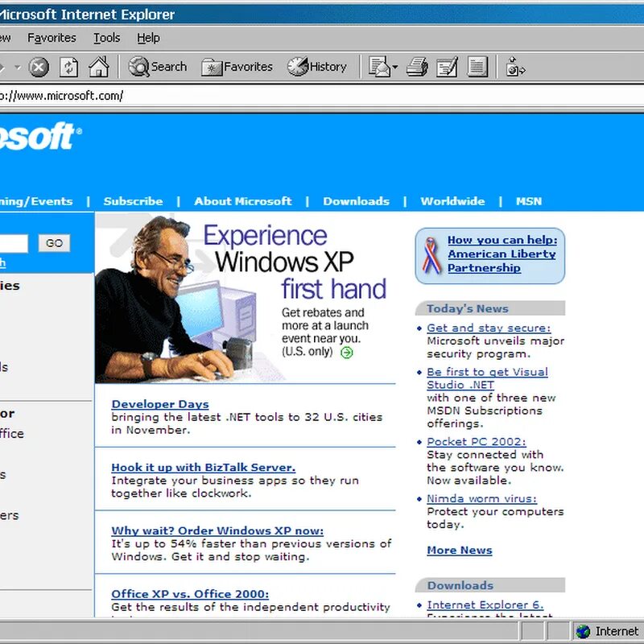Open the About Microsoft navigation link
This screenshot has height=644, width=644.
(x=243, y=201)
